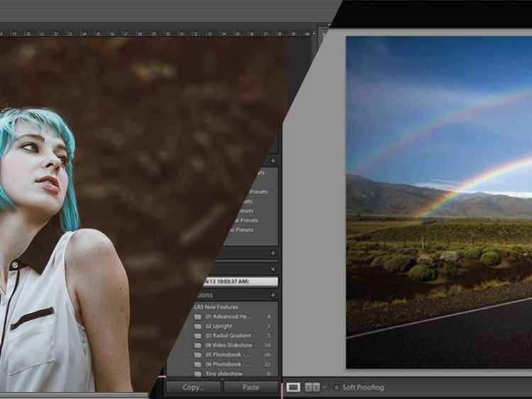Switch to Before/After Y|Y view
The width and height of the screenshot is (532, 399).
[312, 387]
